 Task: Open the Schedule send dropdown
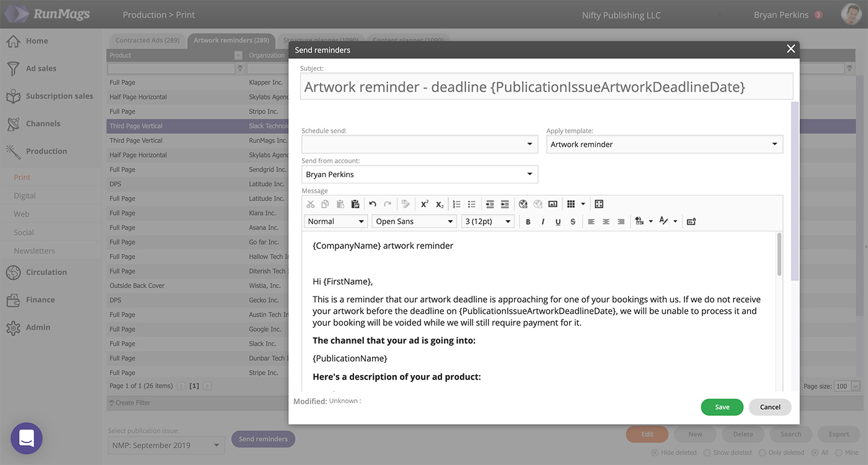point(419,144)
